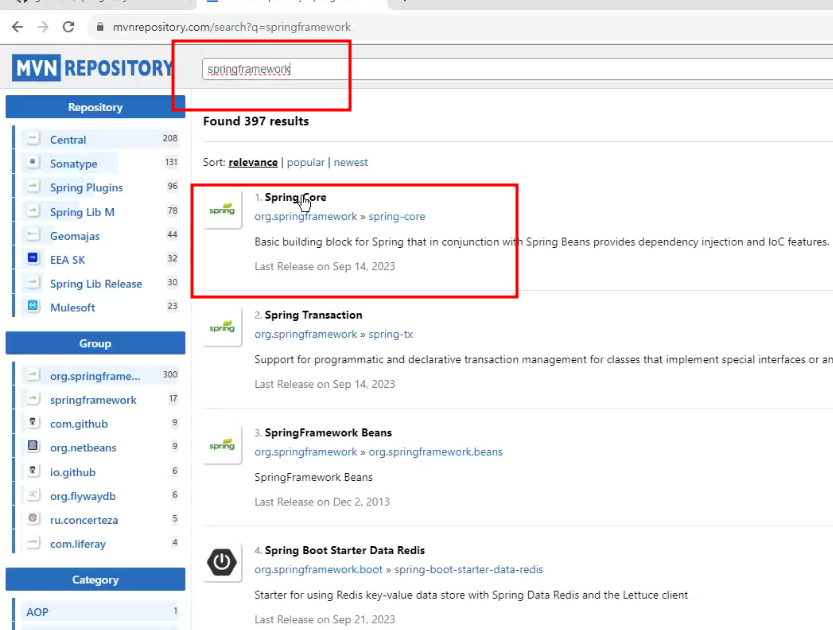
Task: Filter by org.springframe... group
Action: (95, 376)
